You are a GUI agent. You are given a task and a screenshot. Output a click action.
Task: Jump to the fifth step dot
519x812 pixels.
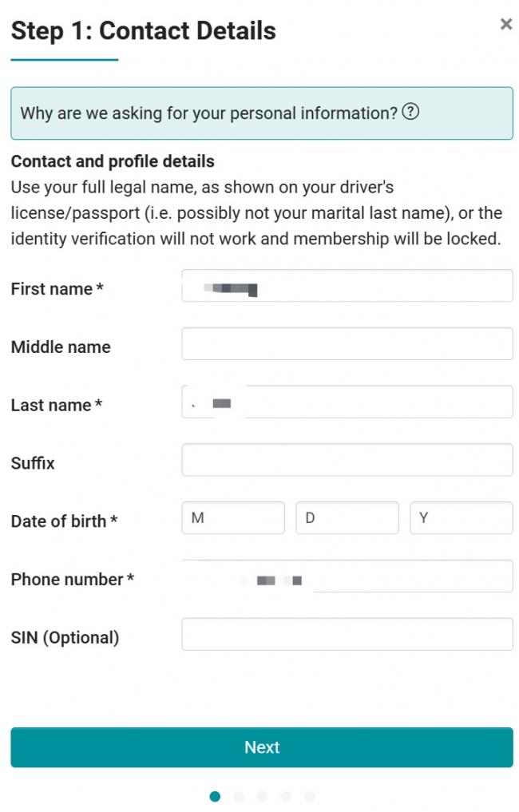coord(309,796)
